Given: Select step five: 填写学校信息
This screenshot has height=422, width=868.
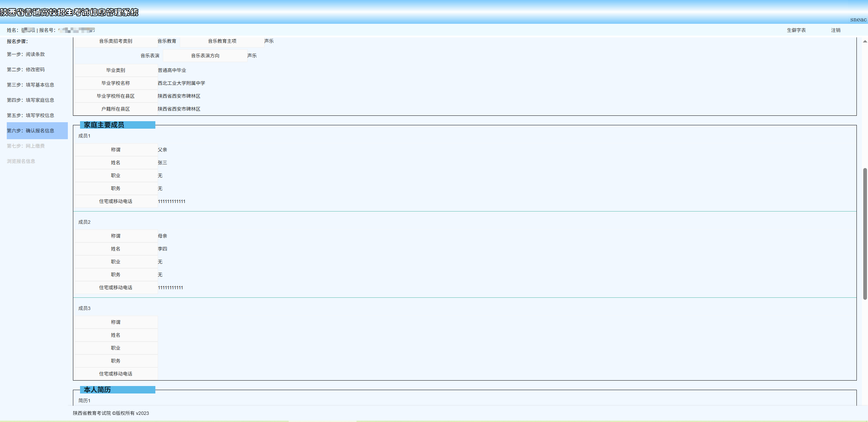Looking at the screenshot, I should click(31, 115).
